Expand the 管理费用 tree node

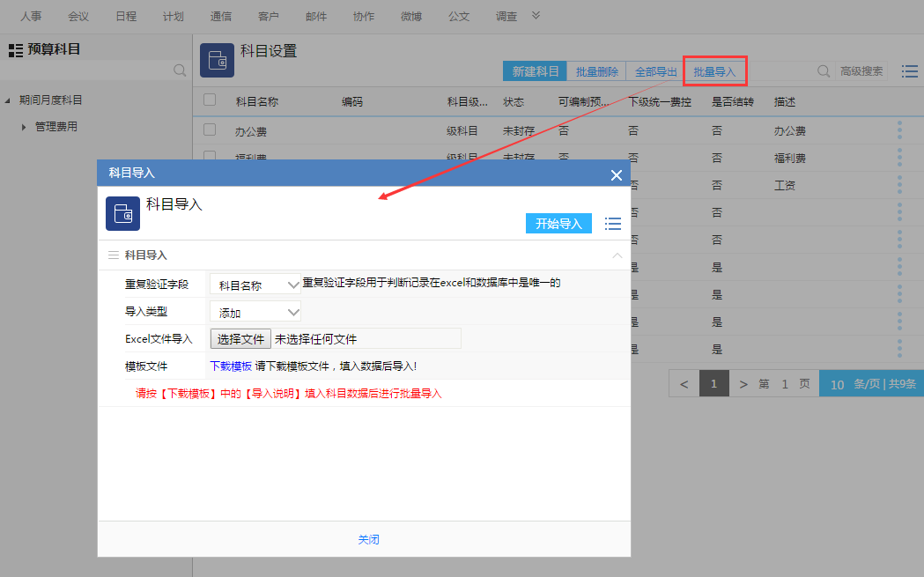tap(24, 127)
